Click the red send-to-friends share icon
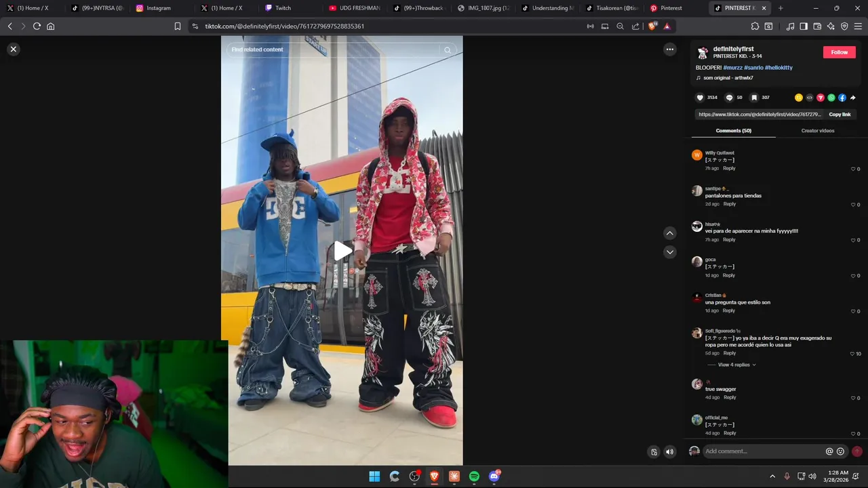868x488 pixels. pos(821,98)
